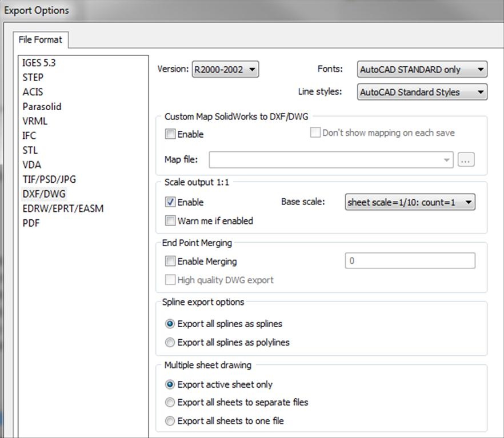Select IFC format entry
This screenshot has width=504, height=438.
pyautogui.click(x=29, y=135)
